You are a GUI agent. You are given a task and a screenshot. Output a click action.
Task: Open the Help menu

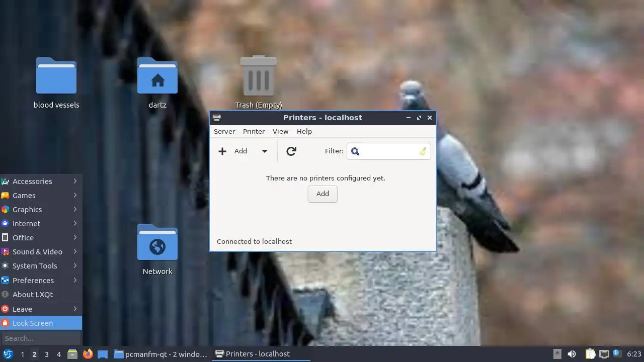tap(304, 131)
